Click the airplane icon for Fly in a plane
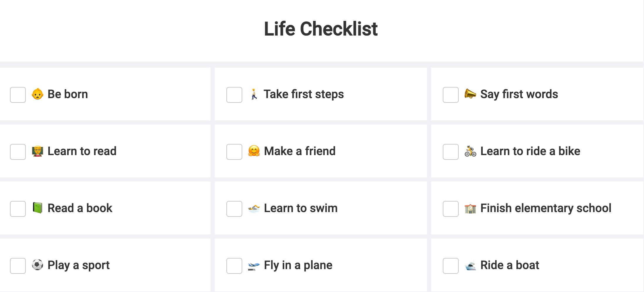Viewport: 644px width, 292px height. pyautogui.click(x=254, y=266)
